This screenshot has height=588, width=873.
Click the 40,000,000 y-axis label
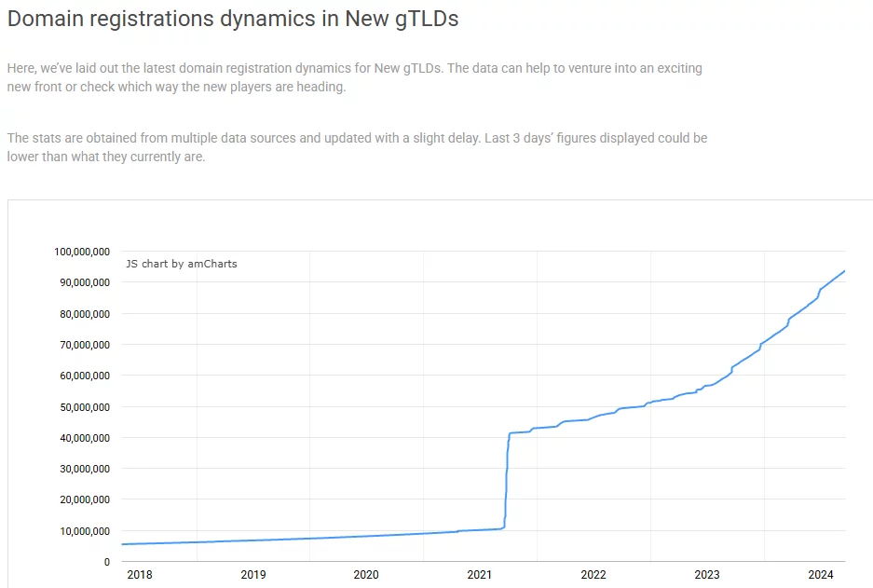(x=85, y=438)
